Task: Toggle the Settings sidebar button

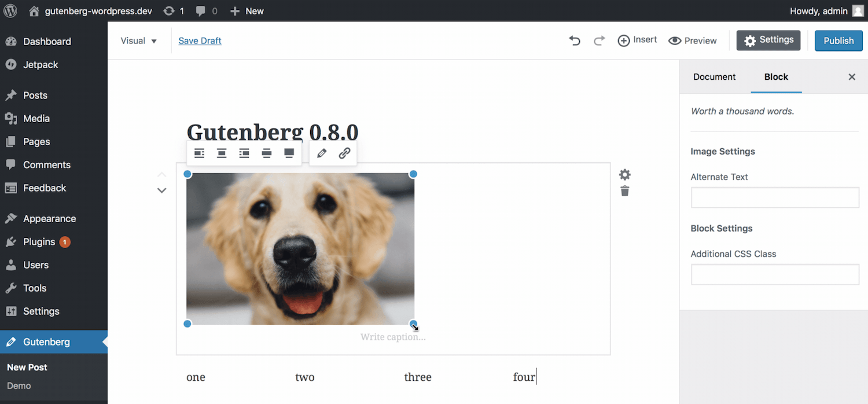Action: click(x=768, y=41)
